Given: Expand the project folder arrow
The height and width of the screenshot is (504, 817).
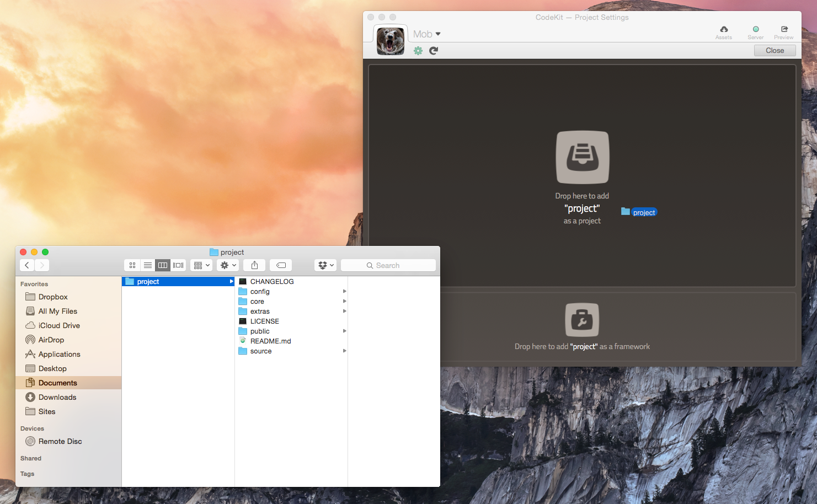Looking at the screenshot, I should 231,282.
